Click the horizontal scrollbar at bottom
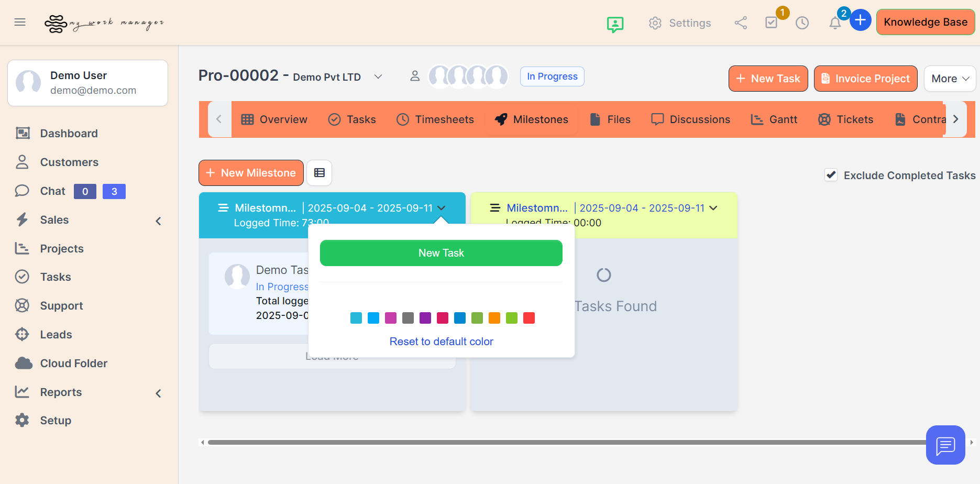The height and width of the screenshot is (484, 980). pyautogui.click(x=568, y=443)
